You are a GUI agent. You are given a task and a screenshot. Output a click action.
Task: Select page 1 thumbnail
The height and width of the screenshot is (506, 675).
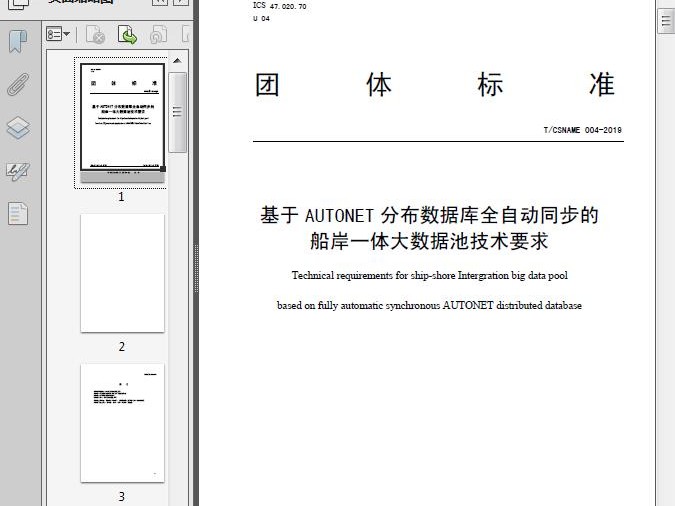click(x=122, y=123)
